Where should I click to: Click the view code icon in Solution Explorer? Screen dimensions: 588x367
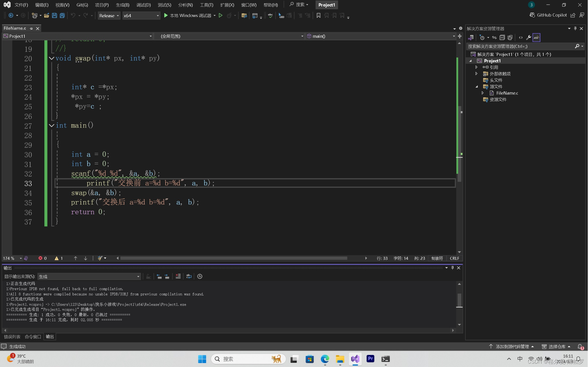(521, 37)
